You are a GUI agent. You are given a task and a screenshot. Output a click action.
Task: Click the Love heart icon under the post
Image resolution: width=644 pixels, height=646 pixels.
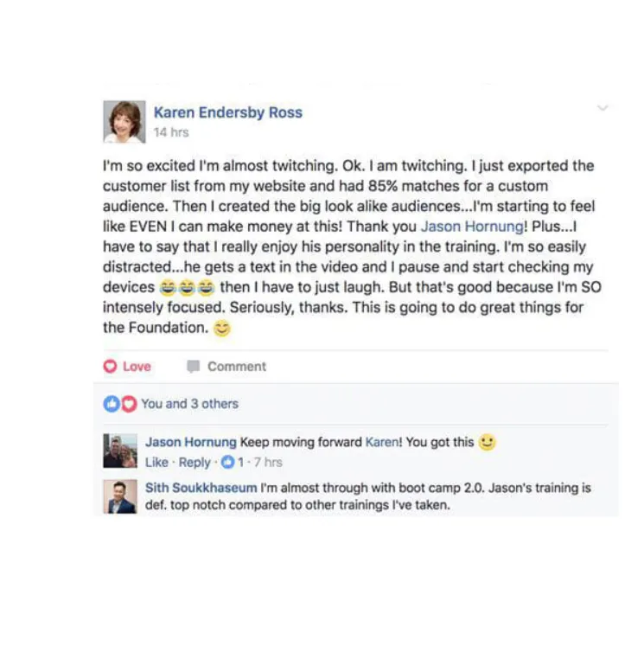point(110,367)
